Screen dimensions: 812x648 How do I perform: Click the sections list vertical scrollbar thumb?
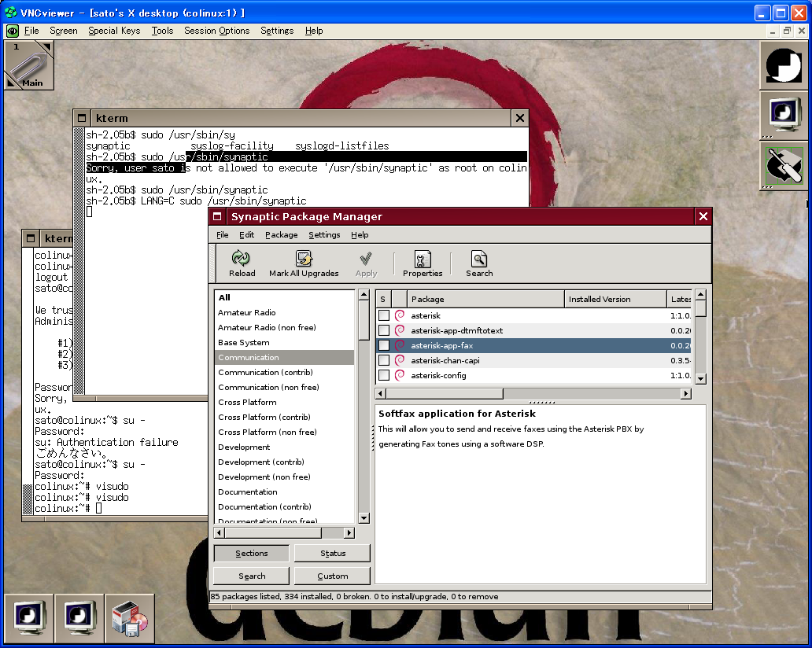point(364,320)
